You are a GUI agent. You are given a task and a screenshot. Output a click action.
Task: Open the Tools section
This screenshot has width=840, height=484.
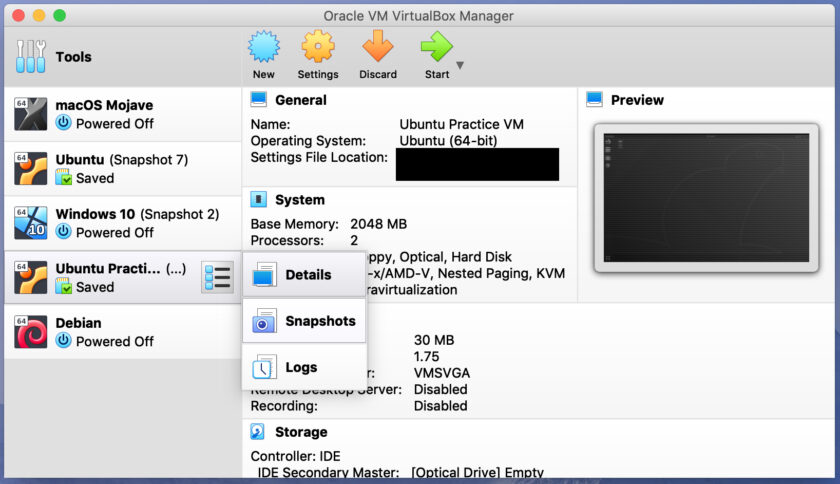click(123, 57)
